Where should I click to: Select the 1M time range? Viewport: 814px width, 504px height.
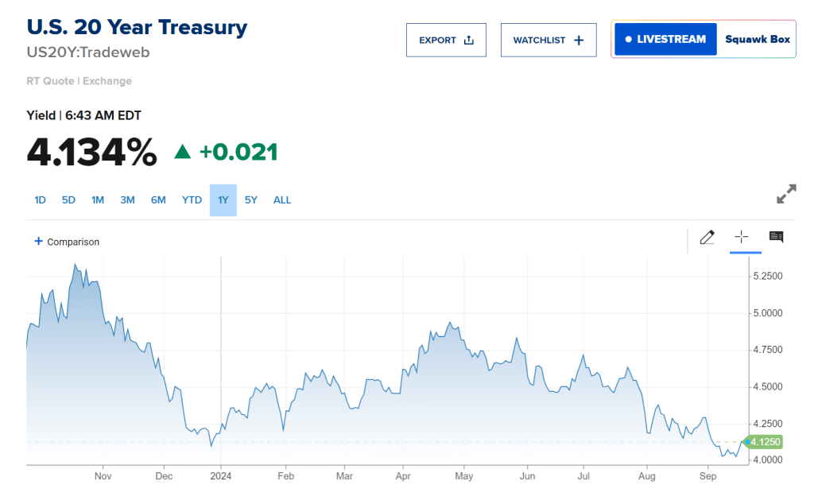[x=98, y=200]
